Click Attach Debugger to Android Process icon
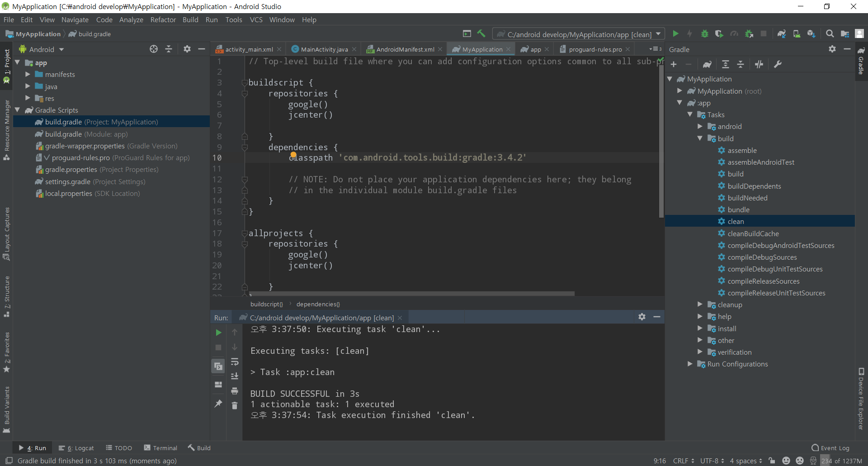Image resolution: width=868 pixels, height=466 pixels. [749, 34]
